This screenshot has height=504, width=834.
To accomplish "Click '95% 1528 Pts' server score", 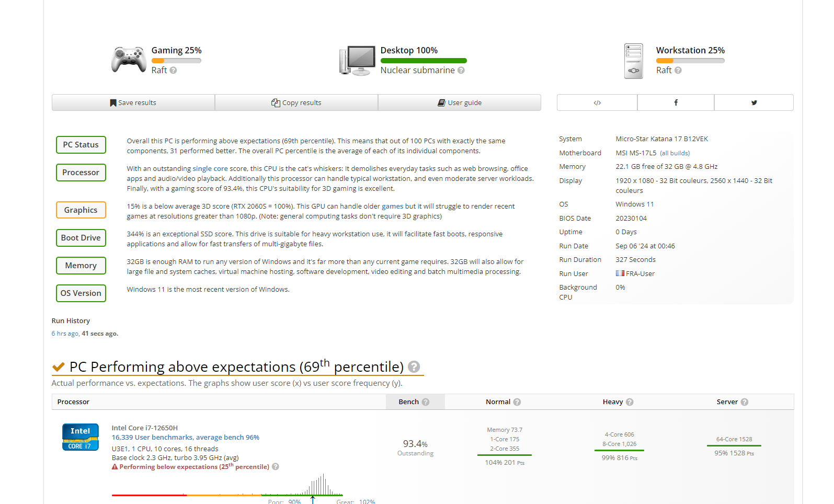I will point(734,453).
